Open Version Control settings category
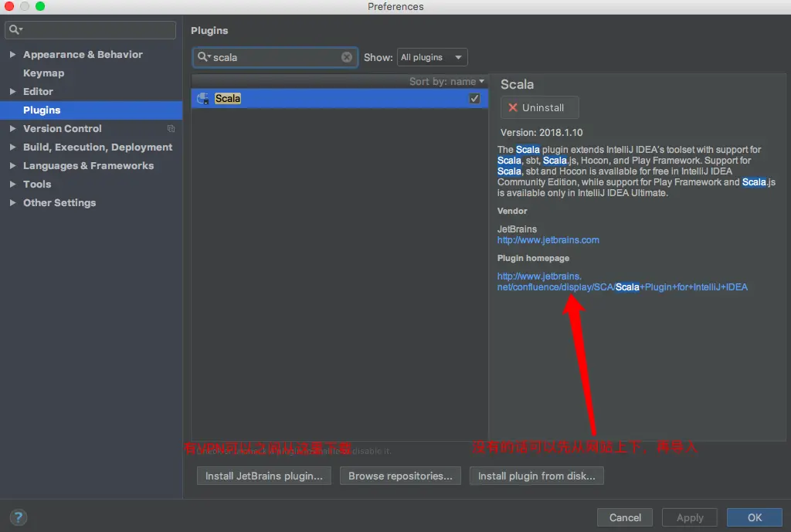The image size is (791, 532). click(x=62, y=129)
